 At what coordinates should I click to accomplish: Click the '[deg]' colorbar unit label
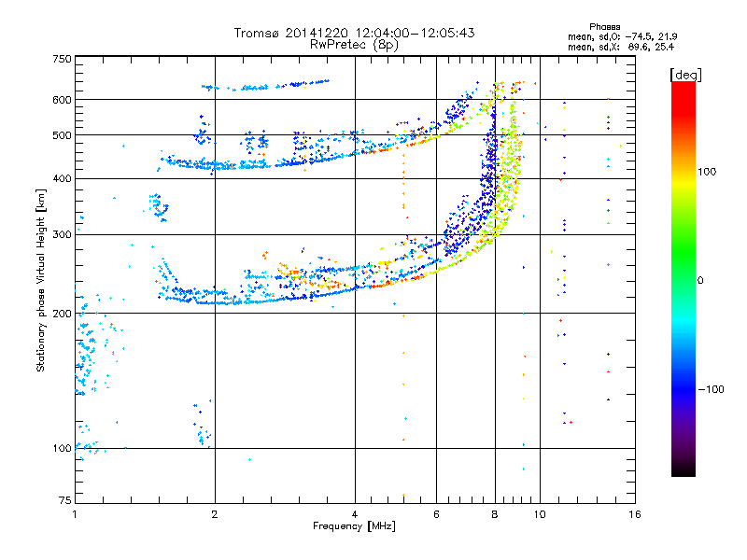click(685, 75)
